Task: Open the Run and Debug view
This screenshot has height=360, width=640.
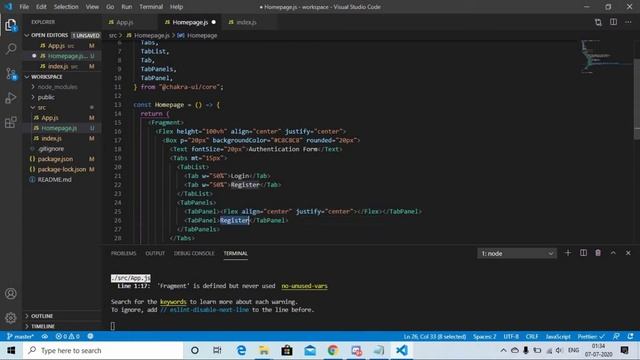Action: click(11, 98)
